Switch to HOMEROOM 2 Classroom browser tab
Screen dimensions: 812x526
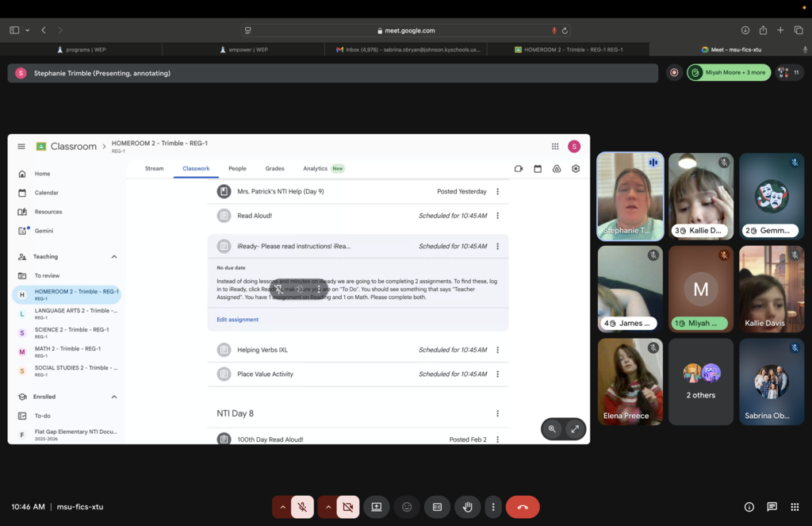[568, 49]
